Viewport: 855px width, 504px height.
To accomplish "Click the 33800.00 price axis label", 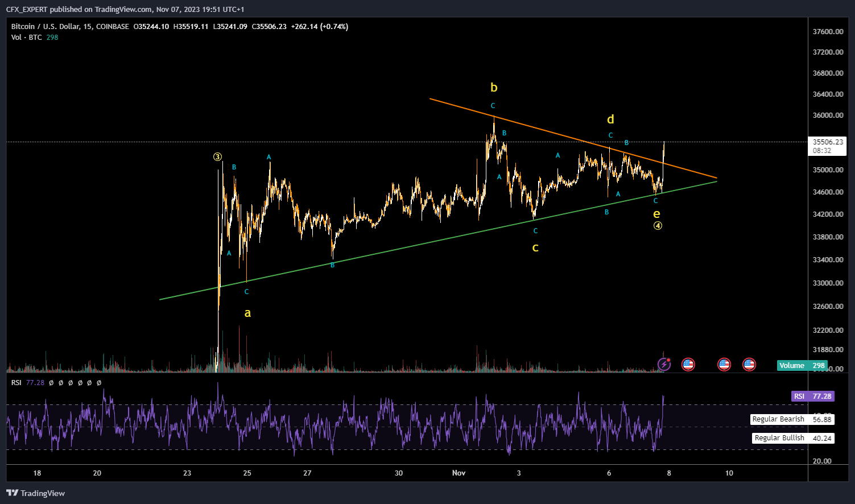I will click(828, 237).
